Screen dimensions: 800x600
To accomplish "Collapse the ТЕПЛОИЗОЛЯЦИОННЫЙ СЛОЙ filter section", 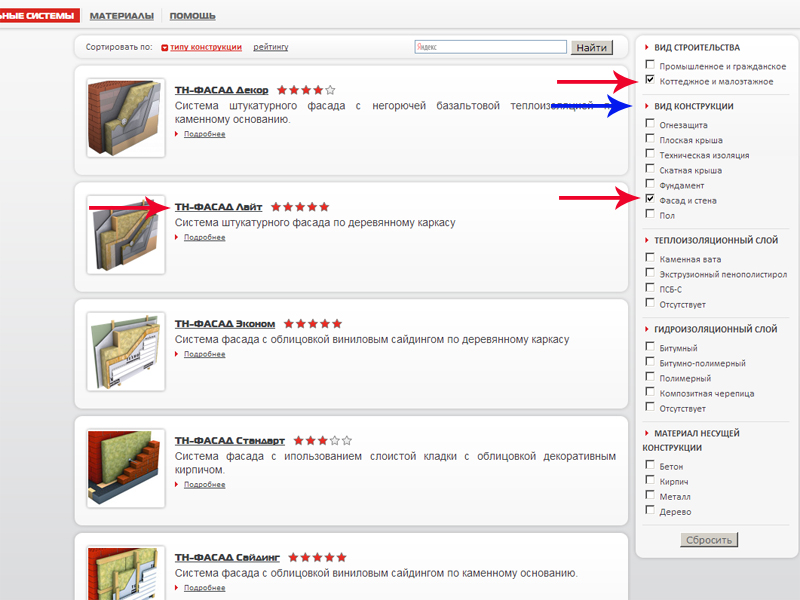I will (x=711, y=240).
